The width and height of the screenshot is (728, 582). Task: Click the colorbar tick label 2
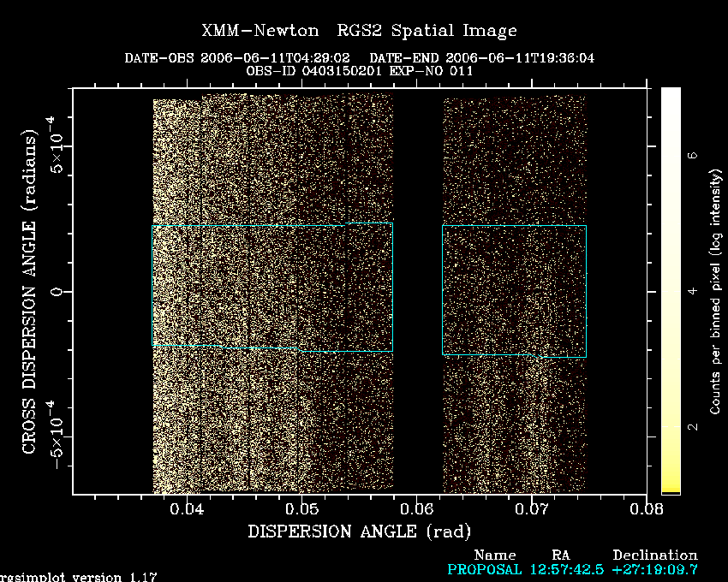[x=693, y=426]
